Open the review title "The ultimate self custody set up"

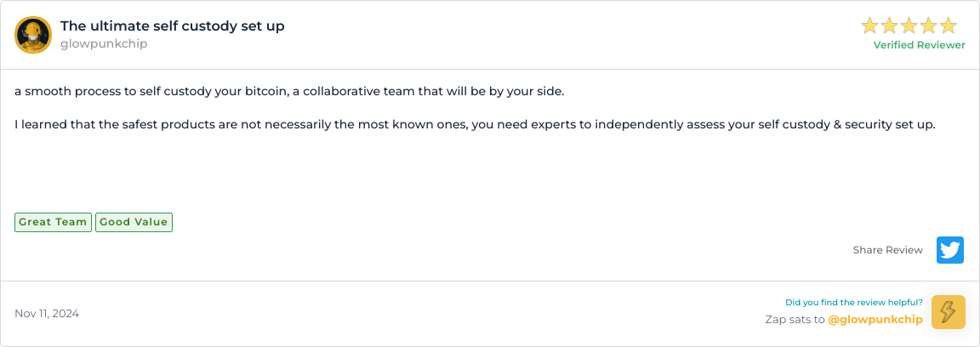173,26
